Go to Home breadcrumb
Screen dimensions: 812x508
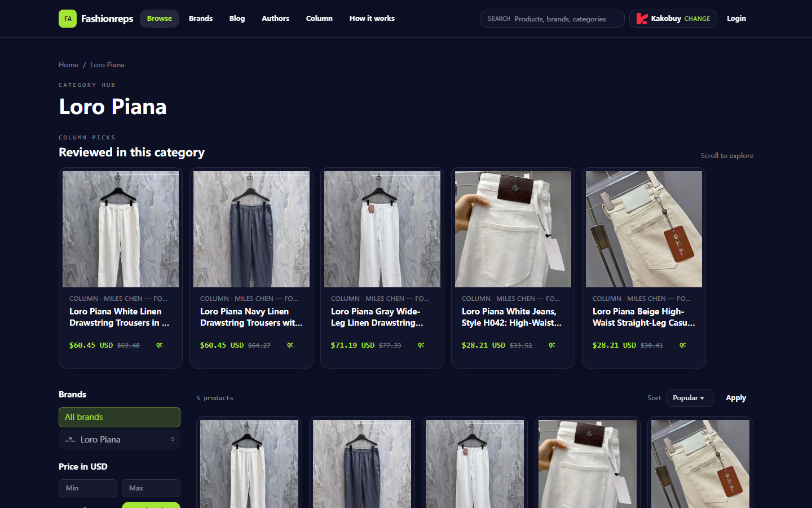pyautogui.click(x=68, y=65)
